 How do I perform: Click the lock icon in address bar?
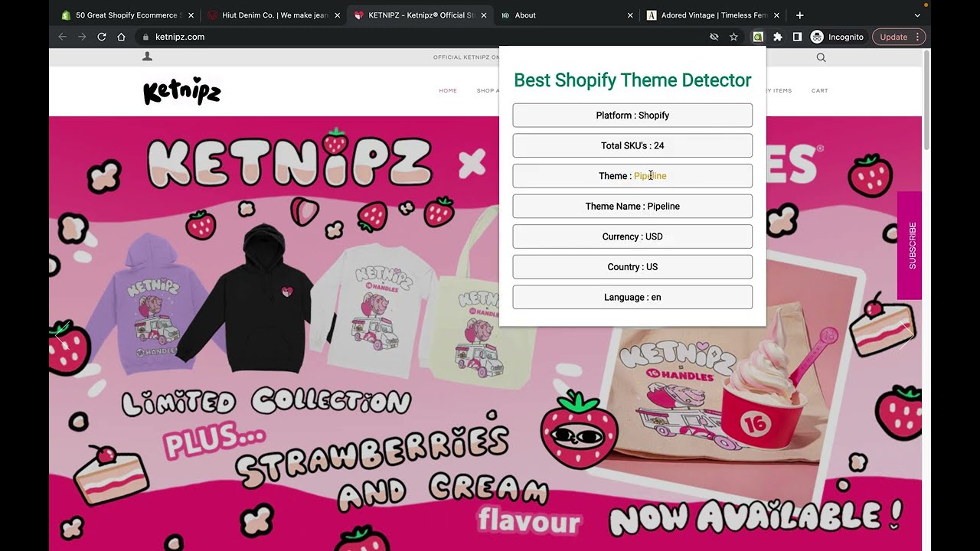click(x=145, y=37)
